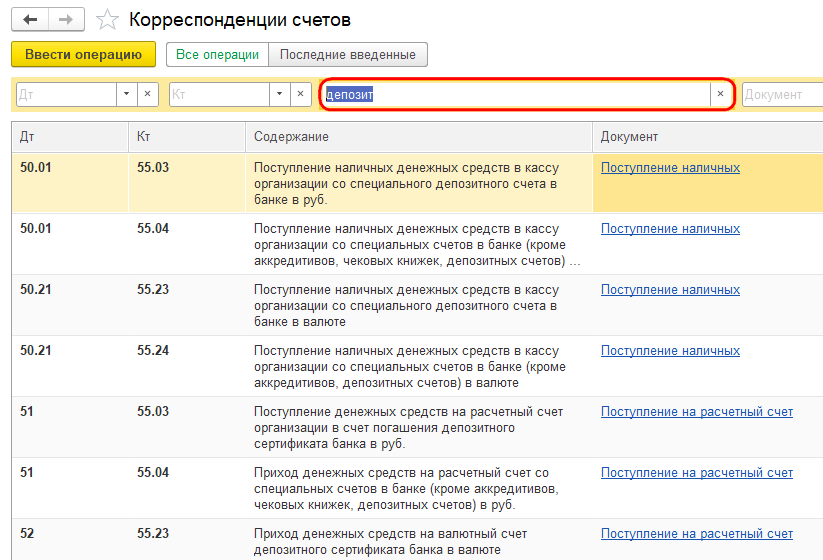Sort by Документ column header
This screenshot has height=560, width=823.
[x=708, y=137]
